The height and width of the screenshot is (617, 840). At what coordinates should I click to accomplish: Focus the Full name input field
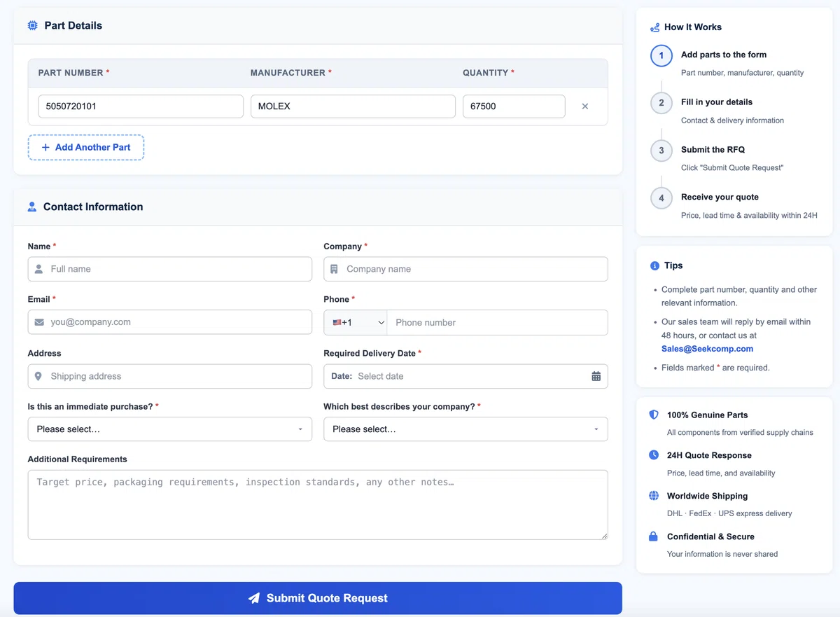point(170,269)
